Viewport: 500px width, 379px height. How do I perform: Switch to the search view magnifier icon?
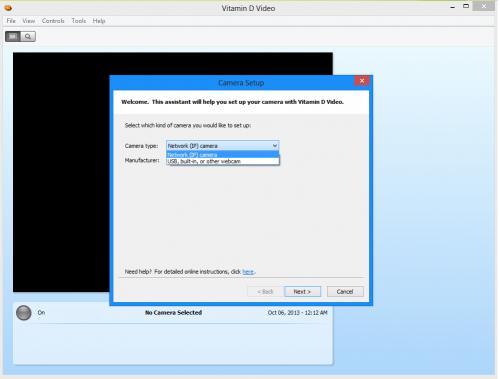coord(28,36)
